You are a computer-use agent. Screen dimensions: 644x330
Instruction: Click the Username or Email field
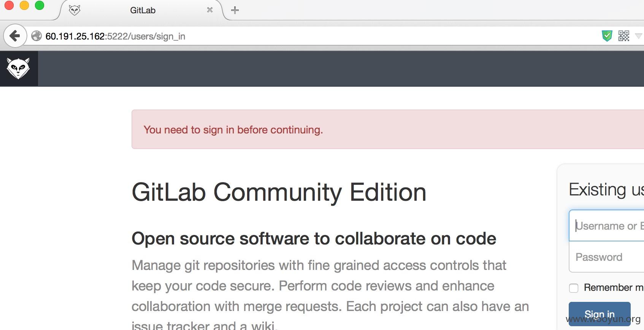607,225
